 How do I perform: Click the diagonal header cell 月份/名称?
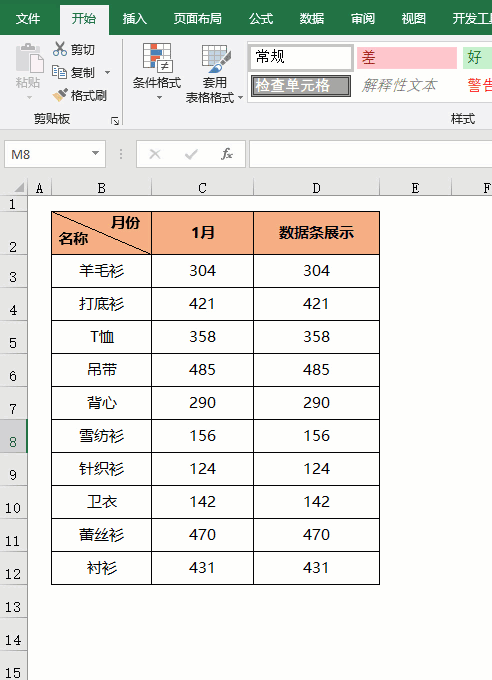pos(102,233)
